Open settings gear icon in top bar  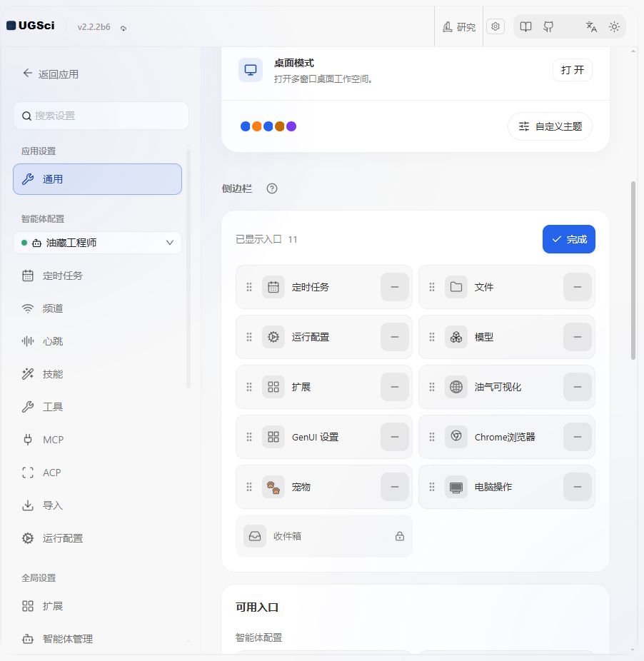coord(495,26)
